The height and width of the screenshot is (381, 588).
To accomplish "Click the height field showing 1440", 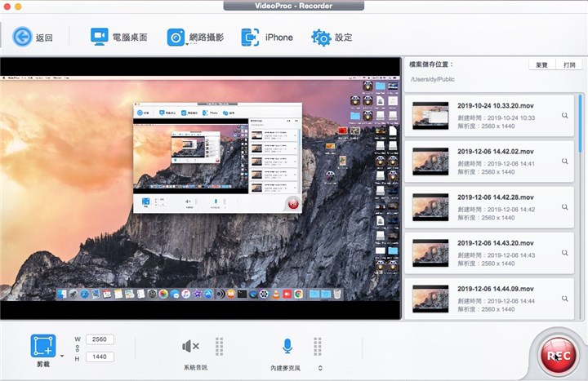I will (x=100, y=357).
